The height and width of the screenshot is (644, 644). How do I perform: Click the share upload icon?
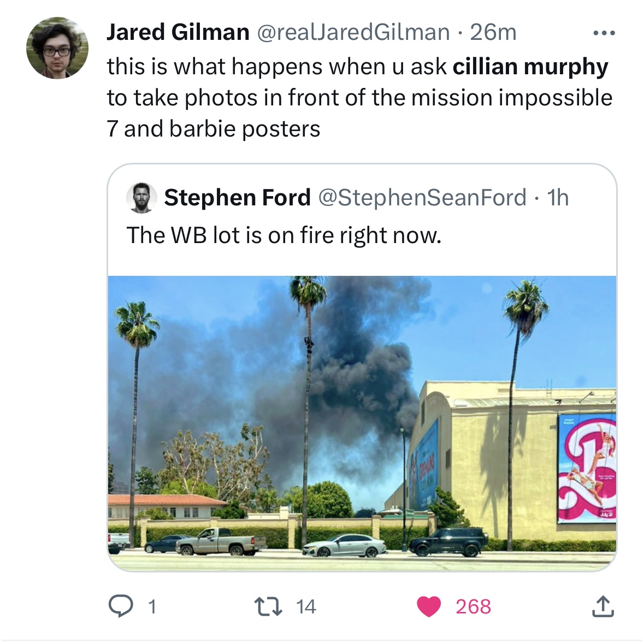click(602, 606)
